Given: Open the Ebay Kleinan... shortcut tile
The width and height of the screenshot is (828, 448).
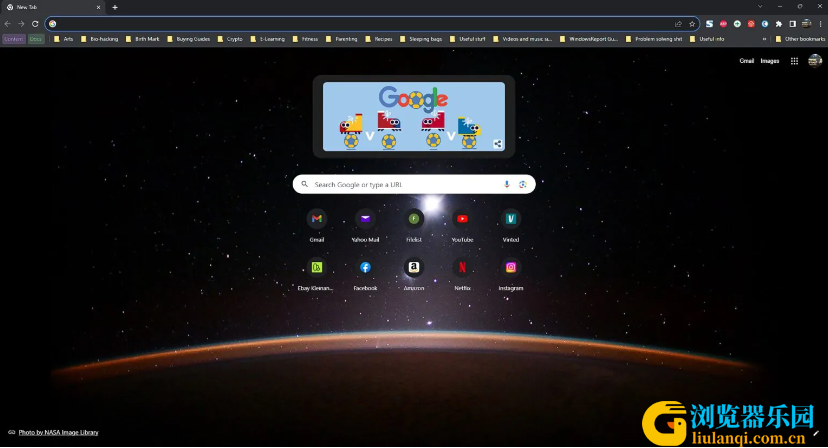Looking at the screenshot, I should (x=315, y=274).
